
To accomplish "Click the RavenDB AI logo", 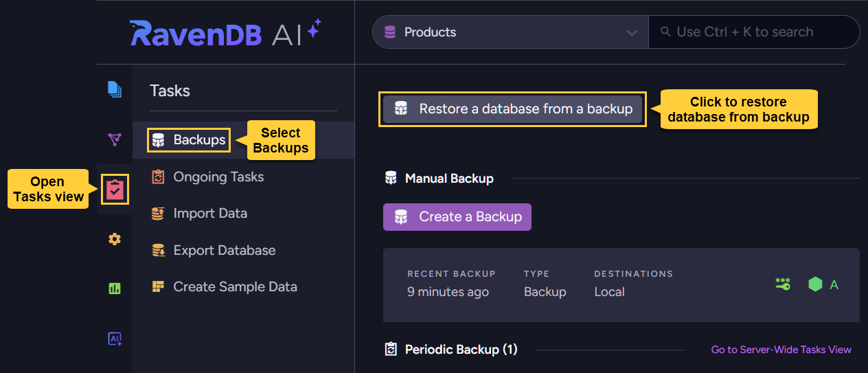I will (226, 32).
